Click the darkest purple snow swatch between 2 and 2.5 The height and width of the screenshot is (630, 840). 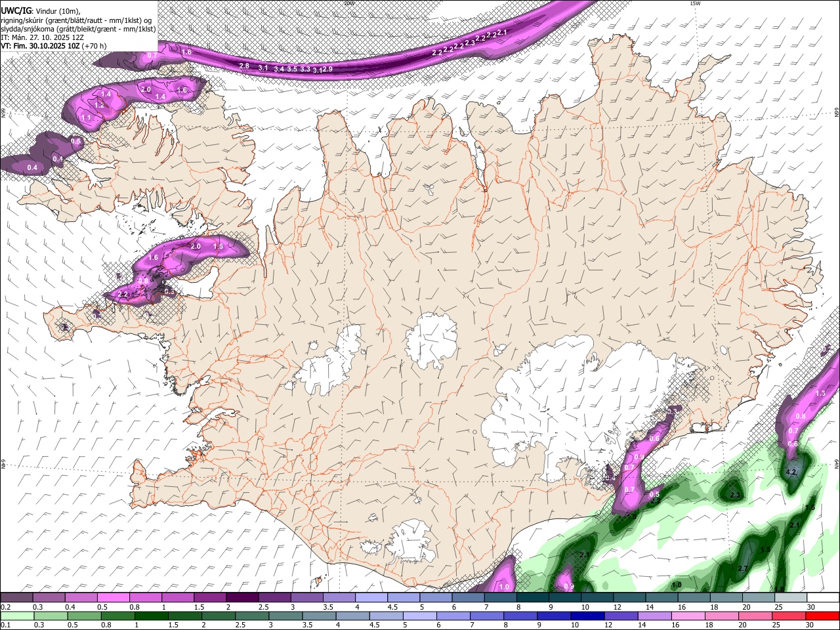click(x=242, y=597)
